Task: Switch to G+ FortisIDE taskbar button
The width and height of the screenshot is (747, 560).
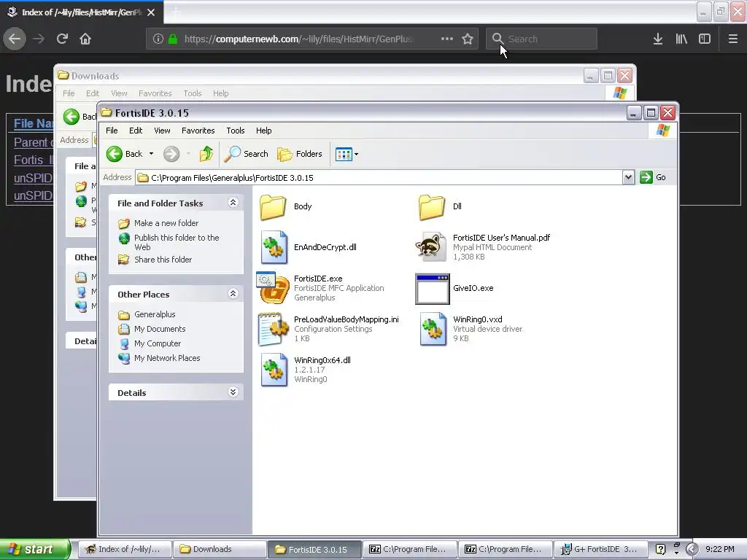Action: (601, 549)
